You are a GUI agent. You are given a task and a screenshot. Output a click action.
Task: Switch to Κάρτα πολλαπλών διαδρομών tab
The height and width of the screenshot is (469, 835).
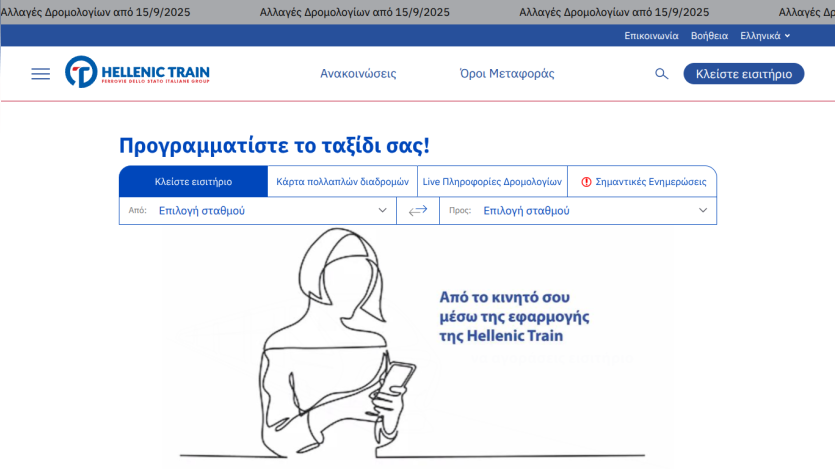[x=342, y=182]
